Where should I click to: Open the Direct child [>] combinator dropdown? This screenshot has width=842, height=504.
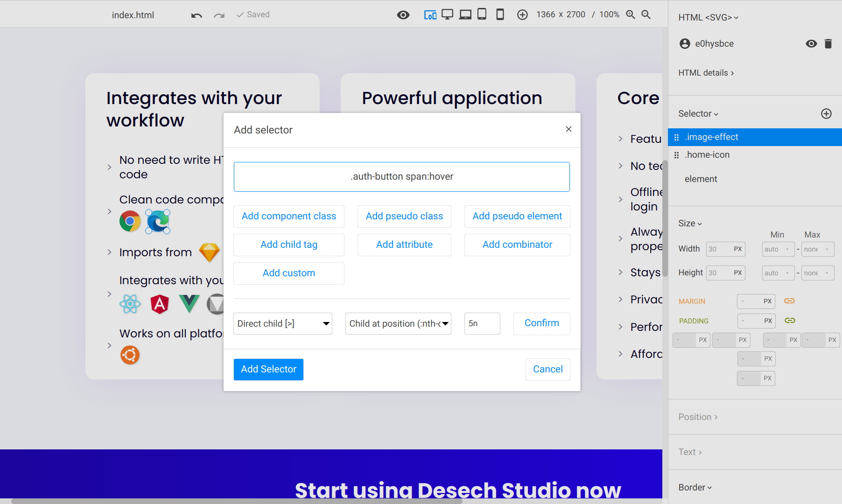point(283,324)
